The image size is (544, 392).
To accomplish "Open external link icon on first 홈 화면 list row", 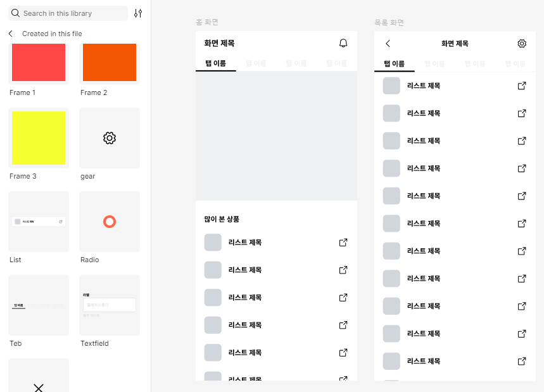I will pyautogui.click(x=343, y=243).
